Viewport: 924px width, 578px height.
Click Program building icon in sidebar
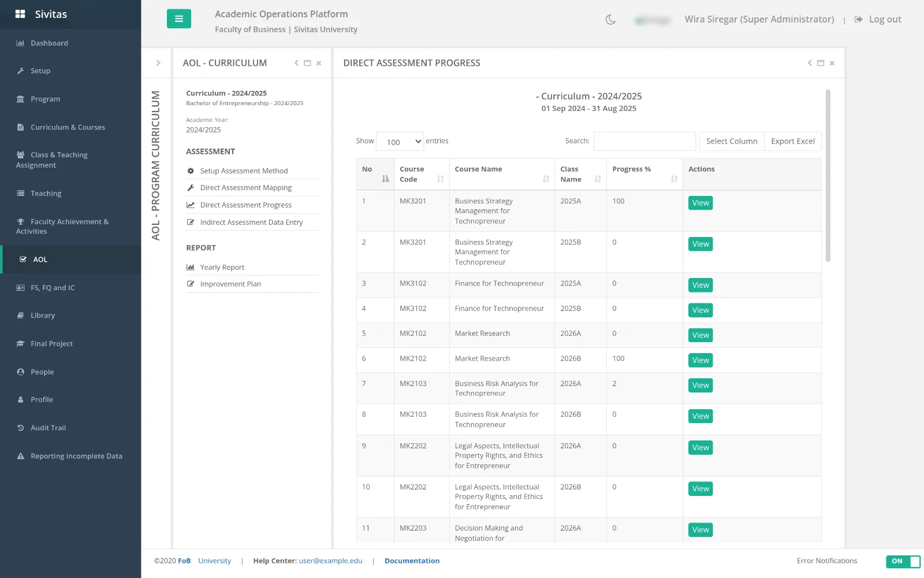coord(20,99)
